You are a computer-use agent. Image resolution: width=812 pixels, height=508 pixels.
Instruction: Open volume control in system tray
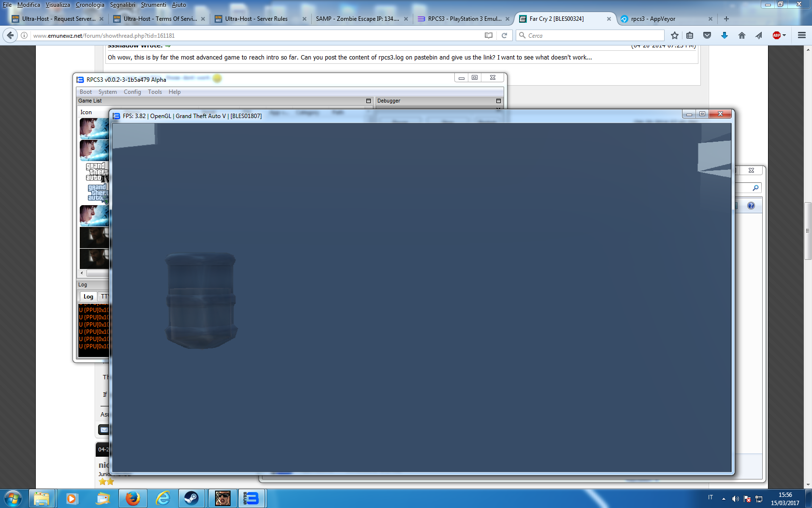point(735,499)
